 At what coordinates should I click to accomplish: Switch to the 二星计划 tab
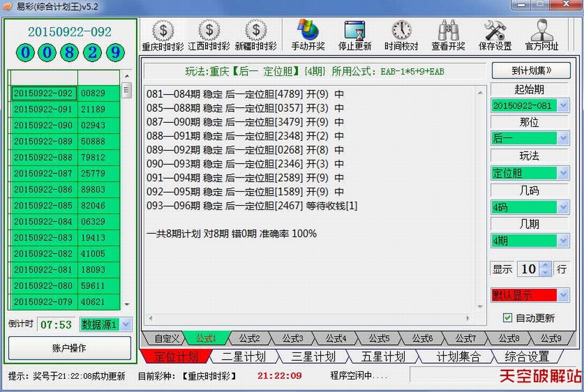coord(243,357)
